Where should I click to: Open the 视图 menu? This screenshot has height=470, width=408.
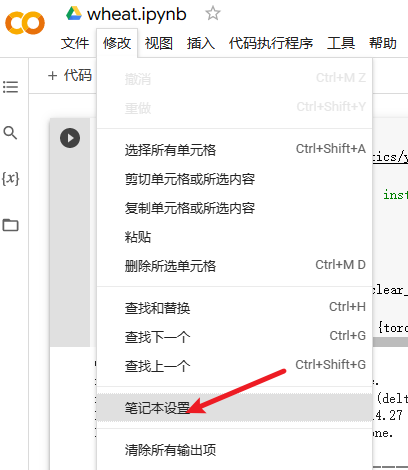coord(159,43)
